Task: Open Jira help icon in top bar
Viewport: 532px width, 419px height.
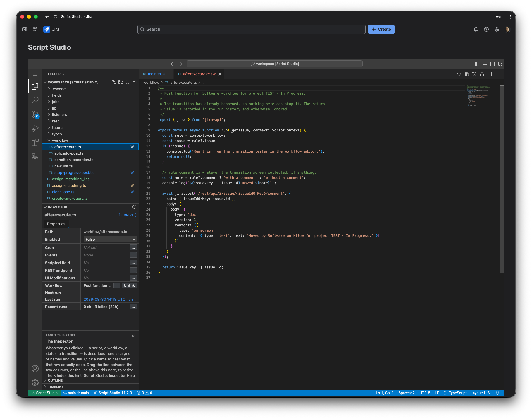Action: (486, 29)
